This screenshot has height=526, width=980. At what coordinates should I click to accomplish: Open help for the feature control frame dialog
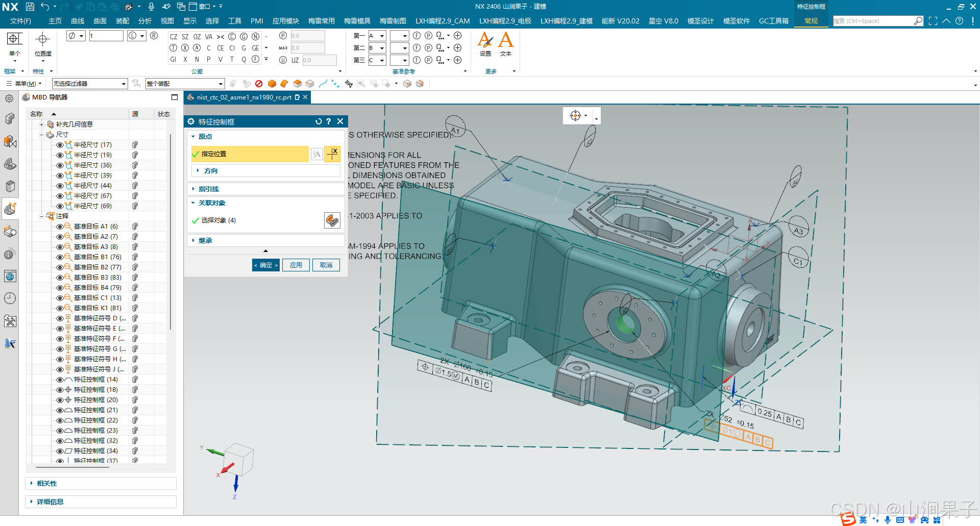click(329, 121)
